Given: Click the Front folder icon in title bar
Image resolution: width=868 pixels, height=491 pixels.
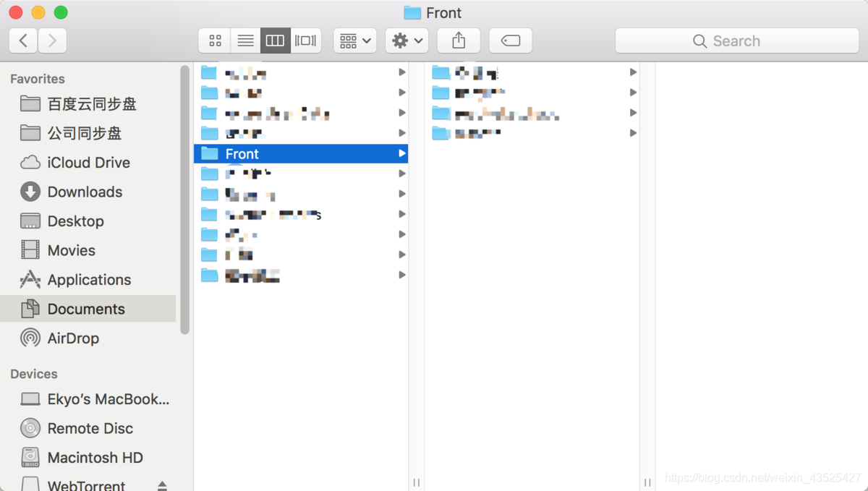Looking at the screenshot, I should 412,13.
